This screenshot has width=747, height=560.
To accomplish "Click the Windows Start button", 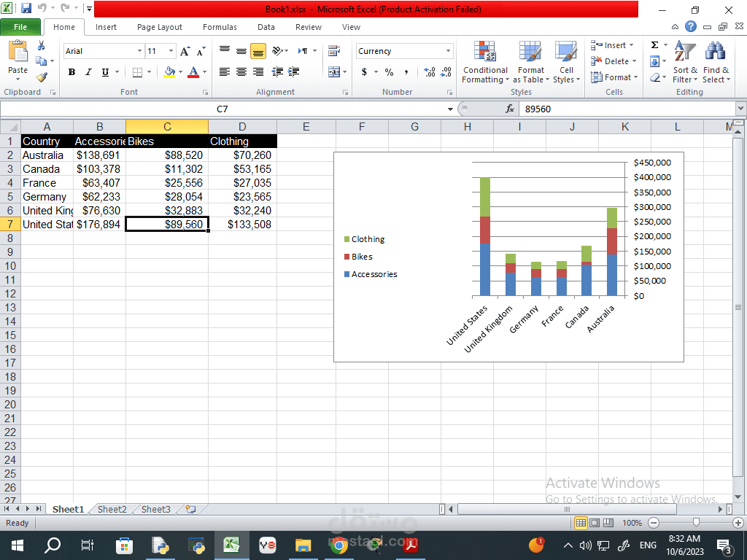I will click(x=18, y=545).
